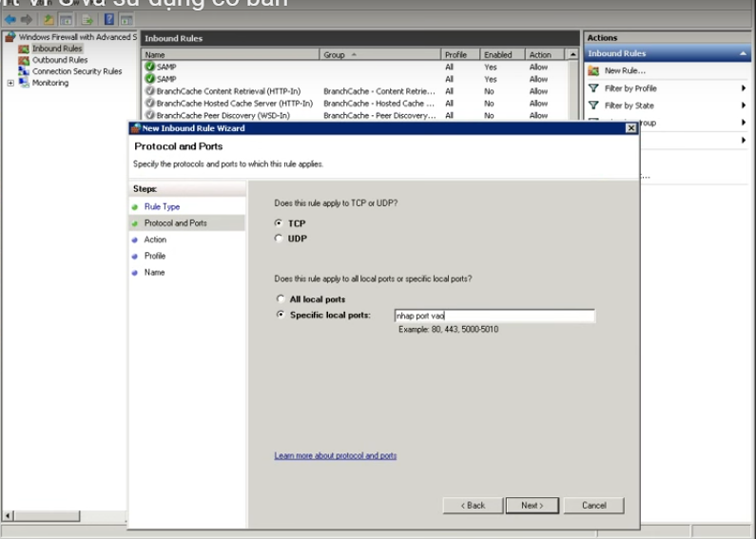
Task: Click the Action step in the wizard sidebar
Action: click(155, 240)
